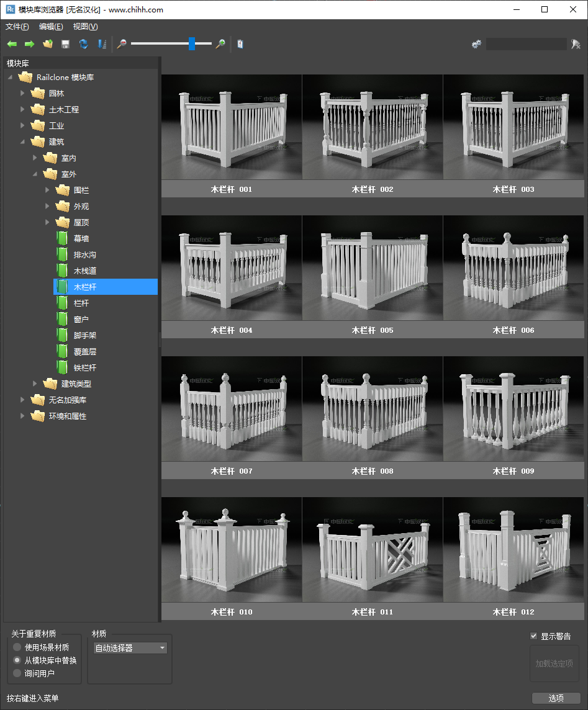The height and width of the screenshot is (710, 588).
Task: Open the 自动选择器 material dropdown
Action: click(x=130, y=648)
